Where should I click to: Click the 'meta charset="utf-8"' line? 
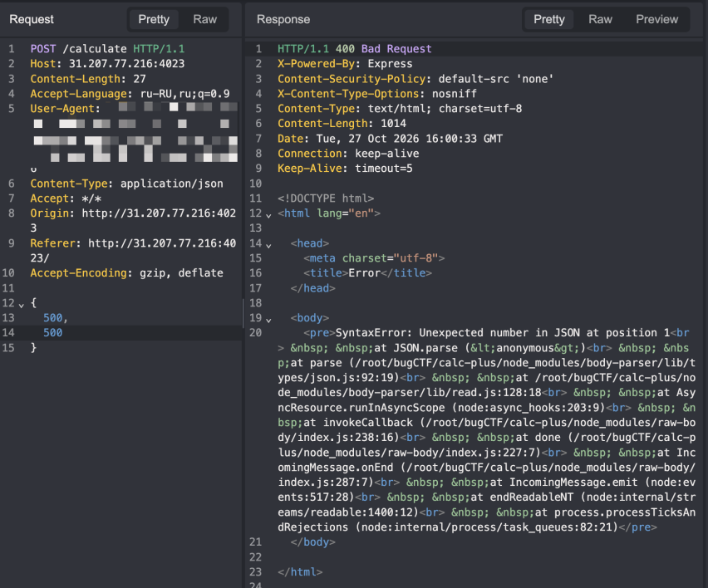pos(374,258)
